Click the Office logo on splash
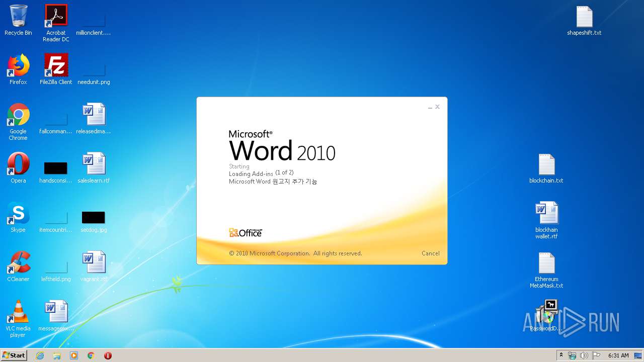The height and width of the screenshot is (362, 644). click(x=246, y=233)
